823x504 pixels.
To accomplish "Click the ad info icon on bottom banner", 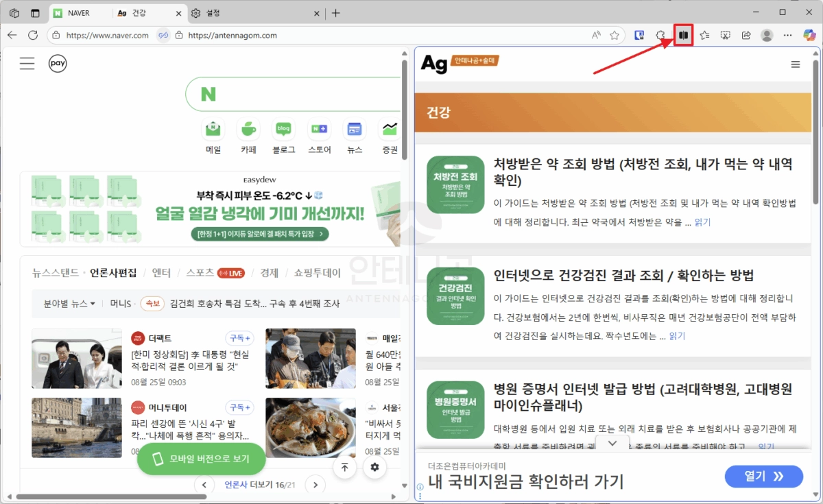I will click(x=420, y=488).
